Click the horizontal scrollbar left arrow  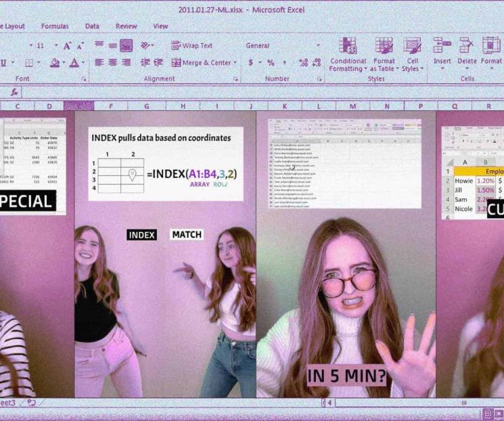(x=329, y=403)
